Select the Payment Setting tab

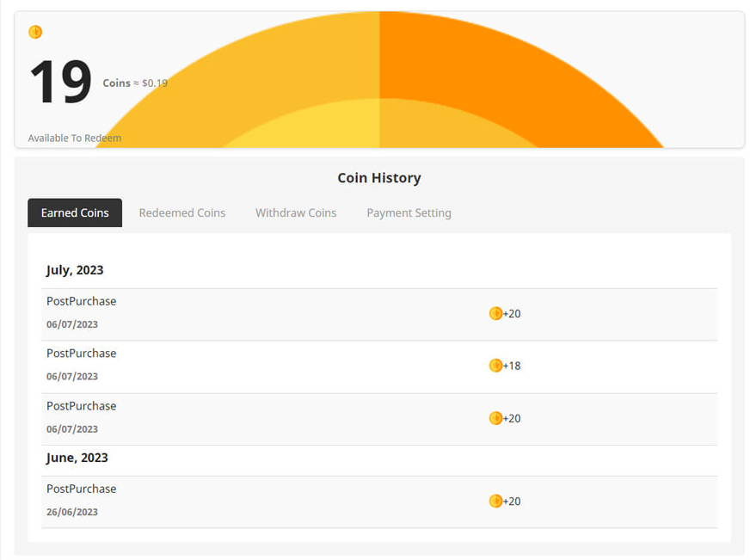pyautogui.click(x=409, y=212)
